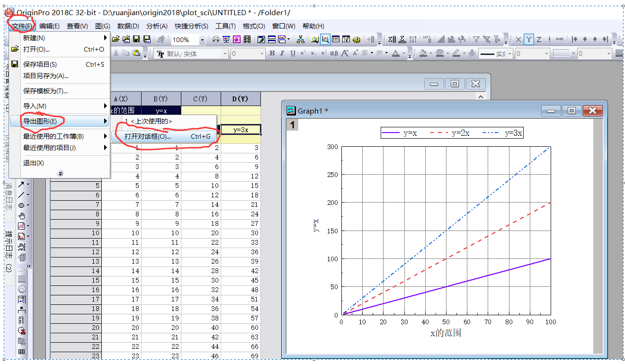Open the 分析(A) menu
Image resolution: width=625 pixels, height=364 pixels.
pos(157,26)
